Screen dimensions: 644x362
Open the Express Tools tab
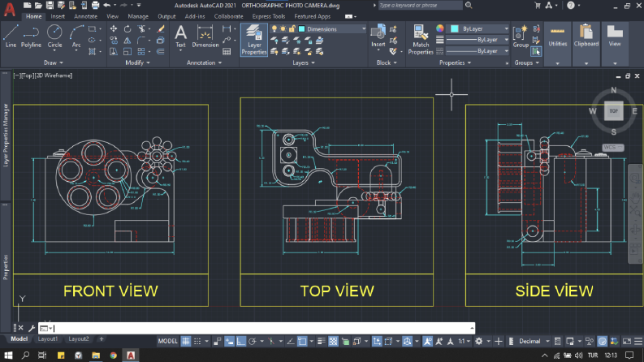tap(269, 16)
